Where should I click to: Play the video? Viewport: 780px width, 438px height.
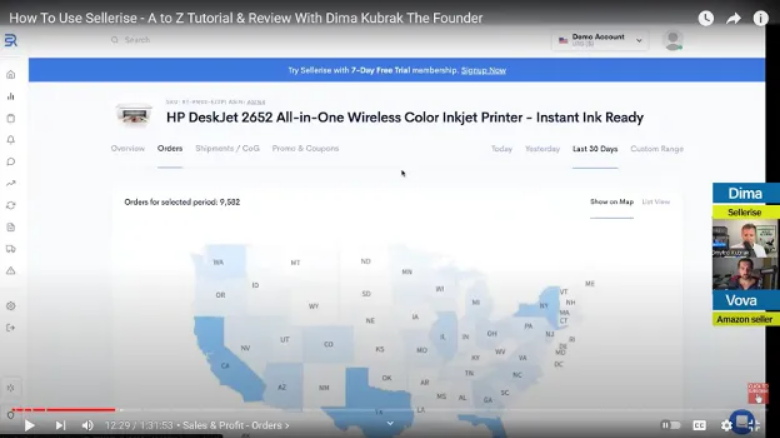point(29,426)
